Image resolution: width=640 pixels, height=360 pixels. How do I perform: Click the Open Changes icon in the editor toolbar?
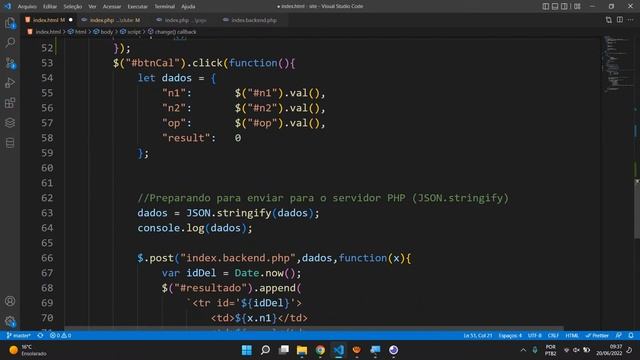tap(609, 20)
